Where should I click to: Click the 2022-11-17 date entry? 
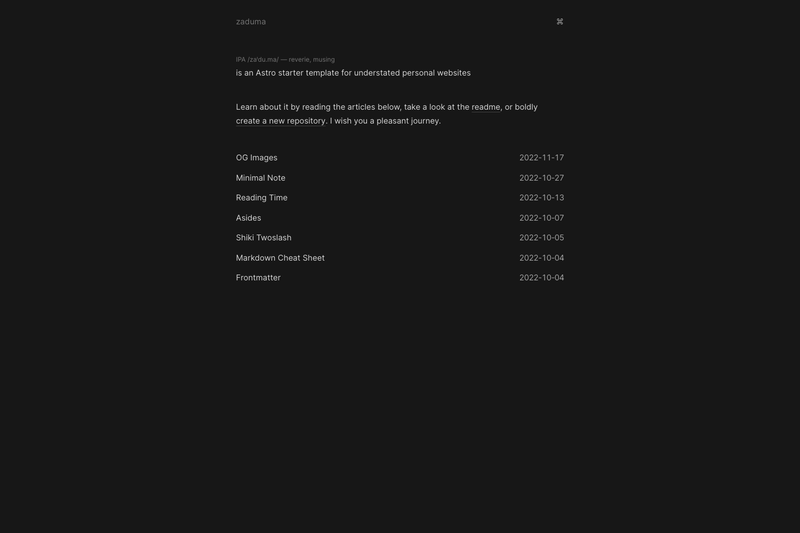pyautogui.click(x=541, y=158)
